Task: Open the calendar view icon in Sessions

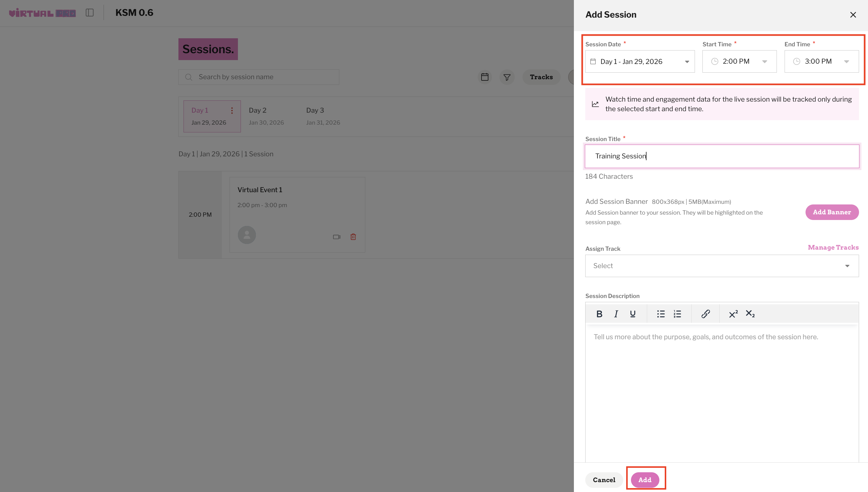Action: coord(485,77)
